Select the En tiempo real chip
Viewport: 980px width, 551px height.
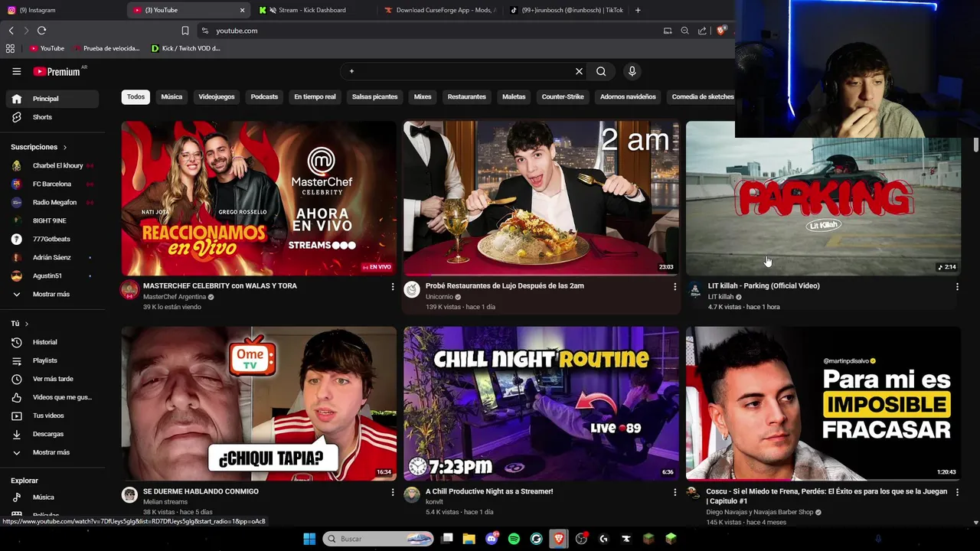(315, 96)
